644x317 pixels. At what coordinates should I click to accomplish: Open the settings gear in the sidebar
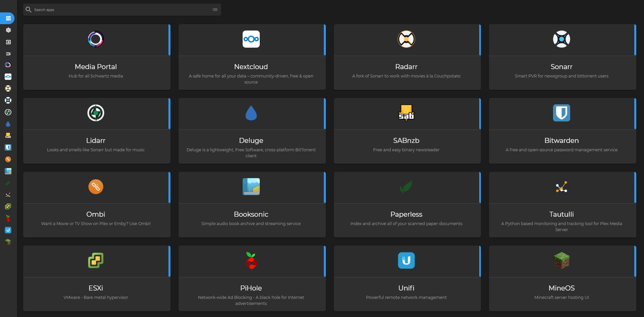[8, 30]
